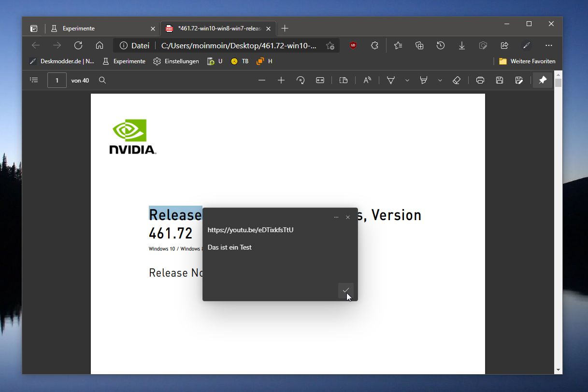Open comment popup more options
The width and height of the screenshot is (588, 392).
[336, 217]
